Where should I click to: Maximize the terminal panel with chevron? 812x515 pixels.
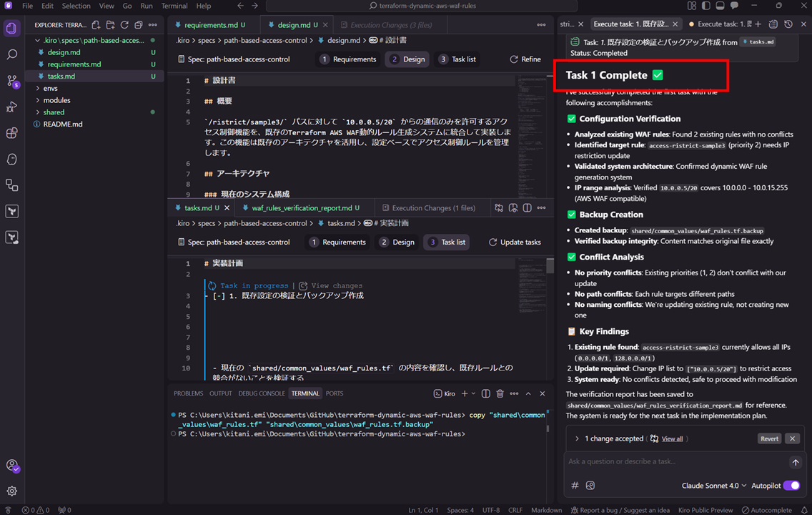(528, 394)
